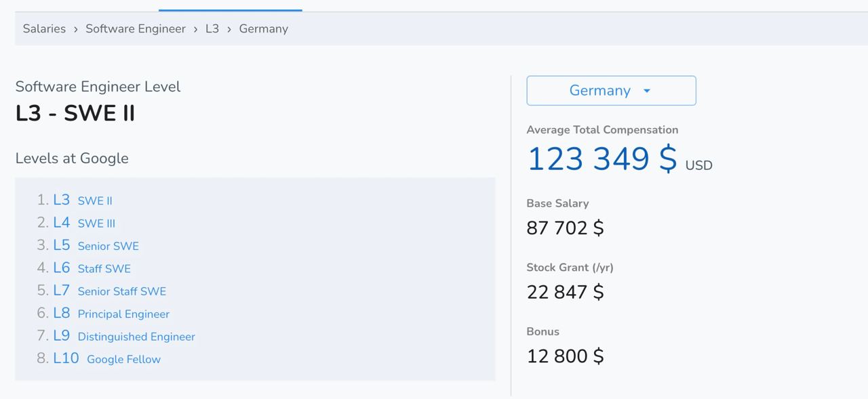Click the 22 847 $ stock grant value
This screenshot has width=868, height=399.
click(x=565, y=292)
